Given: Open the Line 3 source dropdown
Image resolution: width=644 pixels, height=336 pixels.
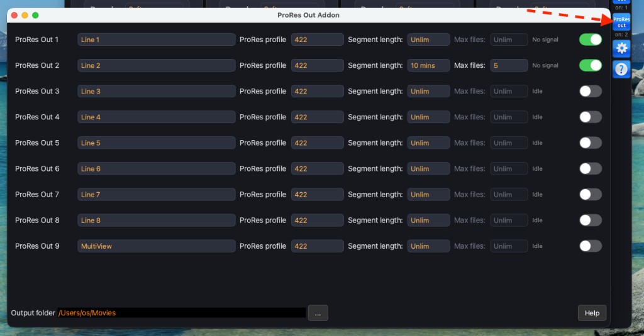Looking at the screenshot, I should coord(157,91).
